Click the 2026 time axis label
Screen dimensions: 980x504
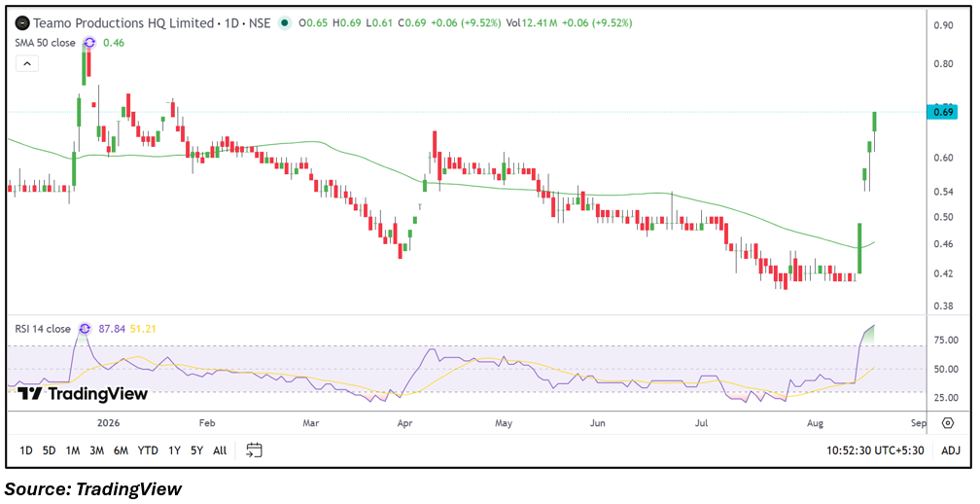108,423
